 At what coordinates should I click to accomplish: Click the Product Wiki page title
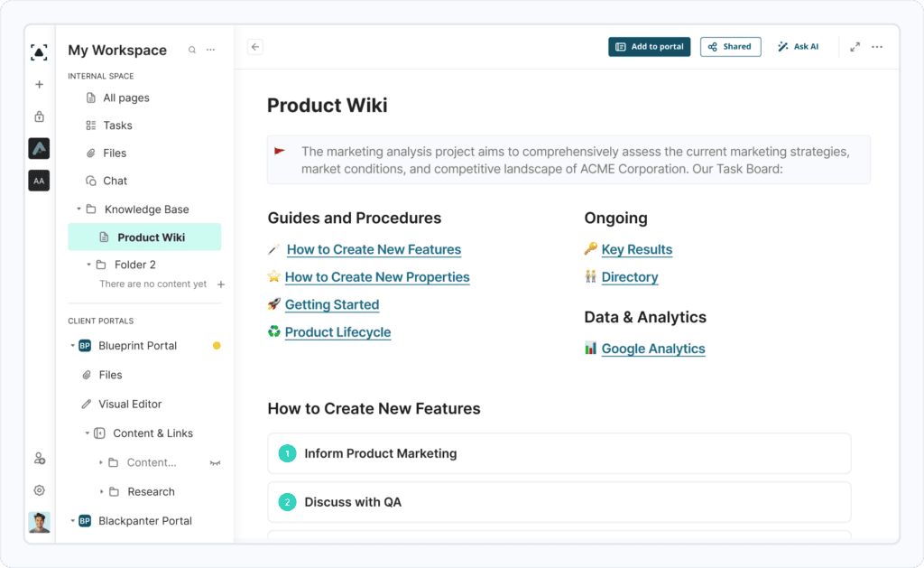click(x=327, y=105)
